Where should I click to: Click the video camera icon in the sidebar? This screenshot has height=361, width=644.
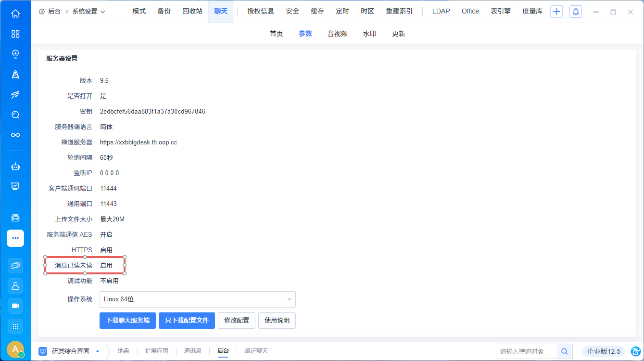15,306
